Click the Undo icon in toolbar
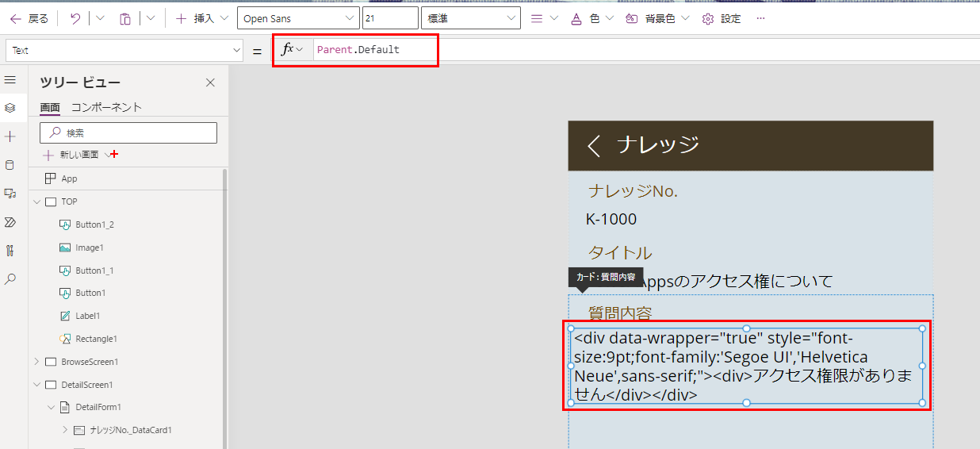Screen dimensions: 980x449 click(x=75, y=18)
